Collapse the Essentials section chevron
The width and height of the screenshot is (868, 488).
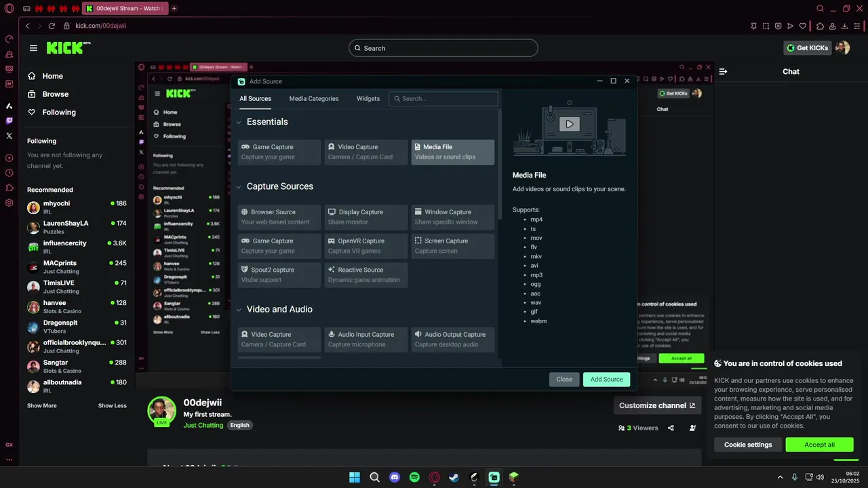pyautogui.click(x=239, y=123)
